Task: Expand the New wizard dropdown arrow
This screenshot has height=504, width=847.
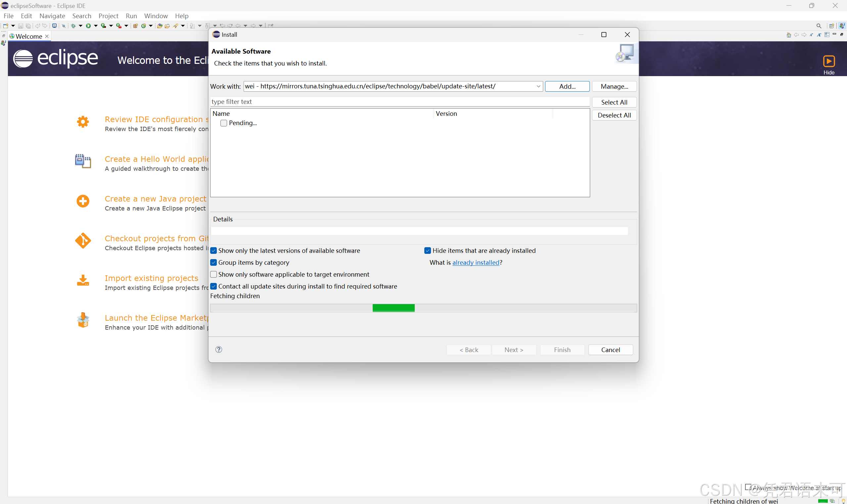Action: 13,26
